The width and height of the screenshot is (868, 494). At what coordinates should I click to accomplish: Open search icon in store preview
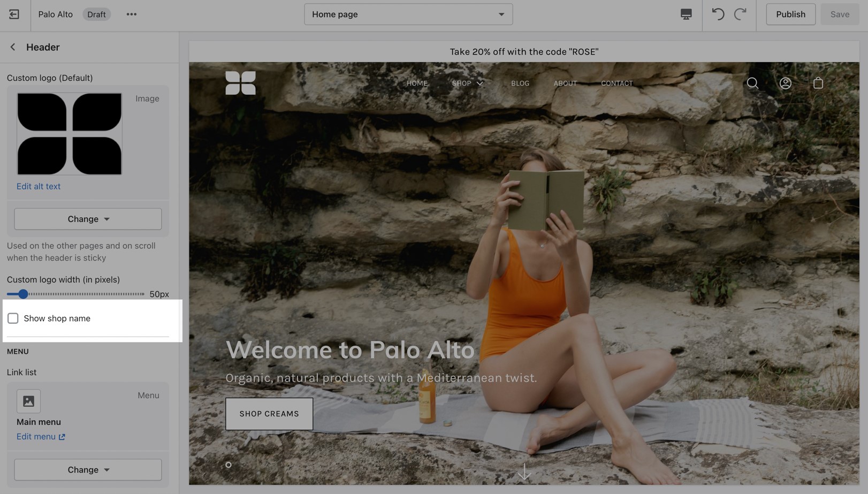752,83
